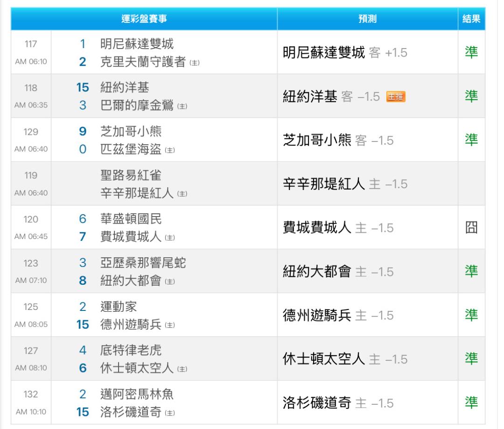
Task: Select team 休士頓太空人 in game 127 matchup
Action: tap(137, 368)
